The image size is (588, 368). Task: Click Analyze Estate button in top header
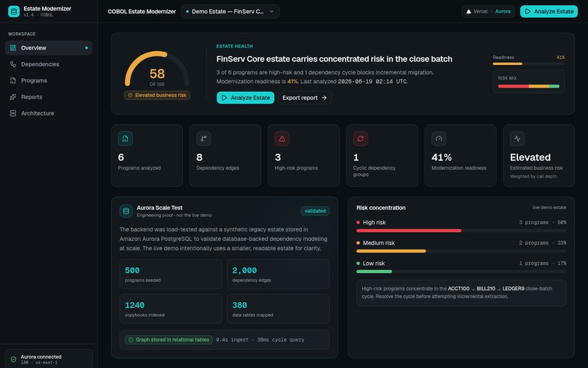tap(549, 12)
